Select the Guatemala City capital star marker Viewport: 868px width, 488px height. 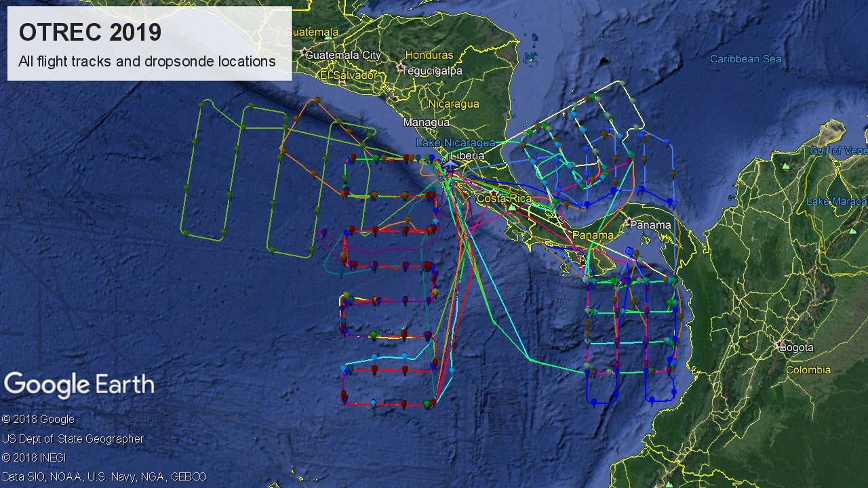click(x=302, y=51)
